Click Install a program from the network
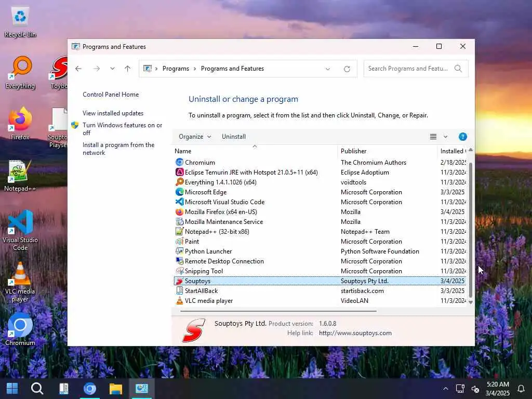 (118, 149)
